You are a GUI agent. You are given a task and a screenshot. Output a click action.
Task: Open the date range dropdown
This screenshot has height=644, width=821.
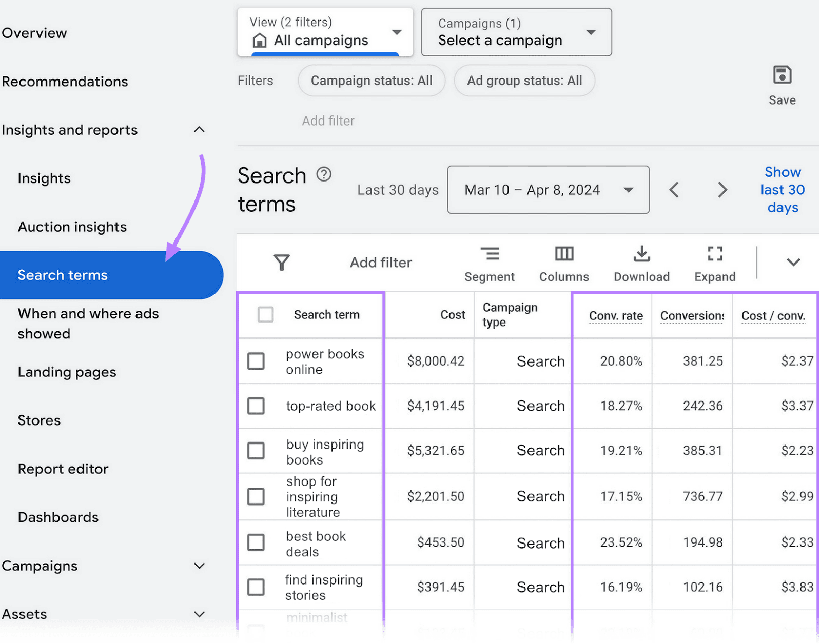(x=548, y=190)
